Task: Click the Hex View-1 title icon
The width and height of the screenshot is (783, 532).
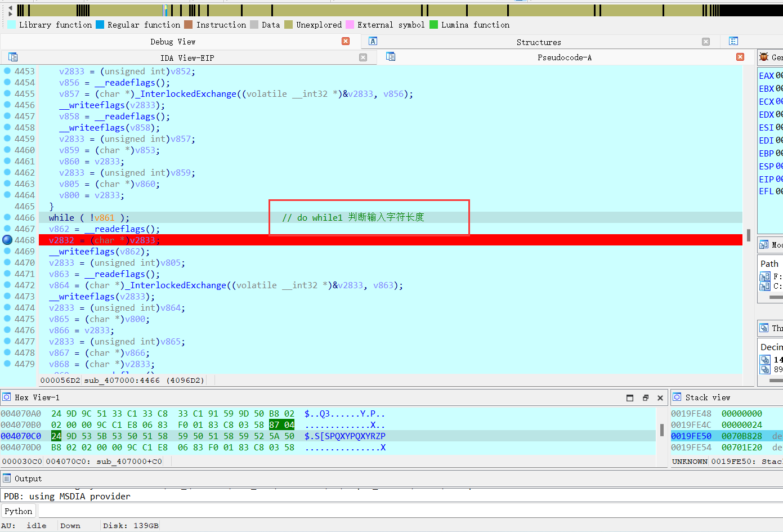Action: tap(6, 397)
